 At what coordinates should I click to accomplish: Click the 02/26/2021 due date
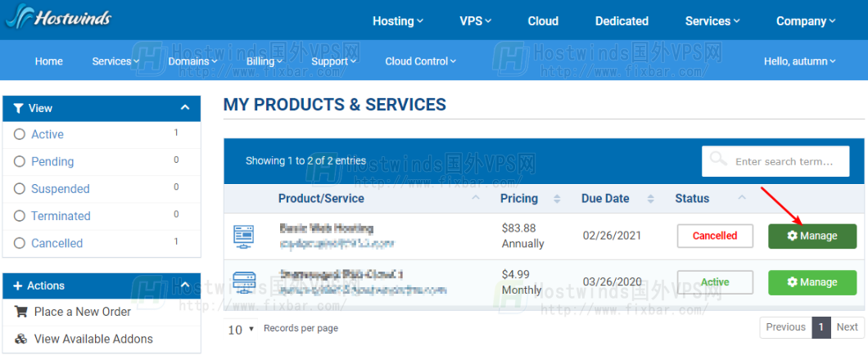pos(613,236)
